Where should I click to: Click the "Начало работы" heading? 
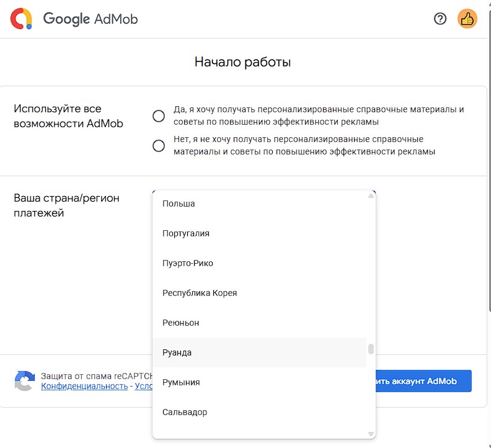point(242,62)
